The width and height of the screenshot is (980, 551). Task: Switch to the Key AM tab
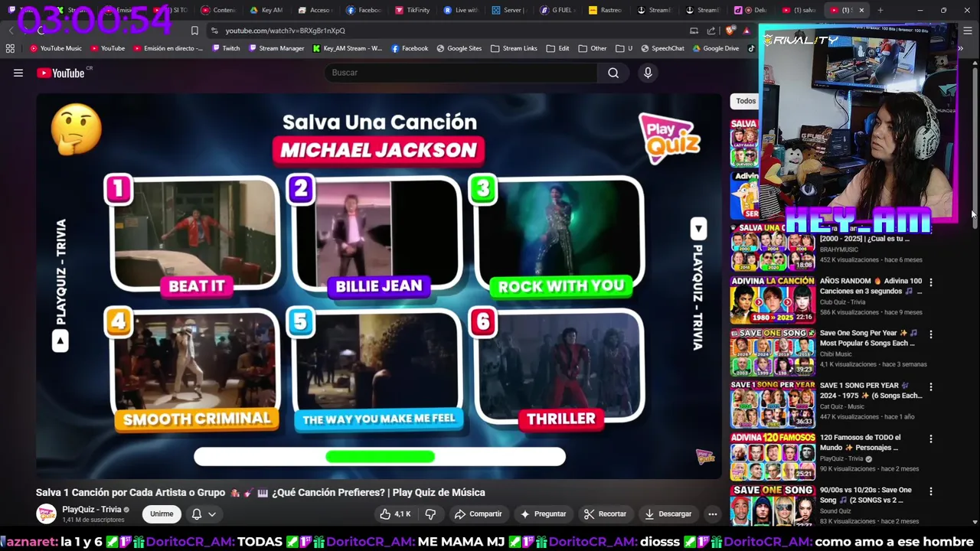point(267,10)
